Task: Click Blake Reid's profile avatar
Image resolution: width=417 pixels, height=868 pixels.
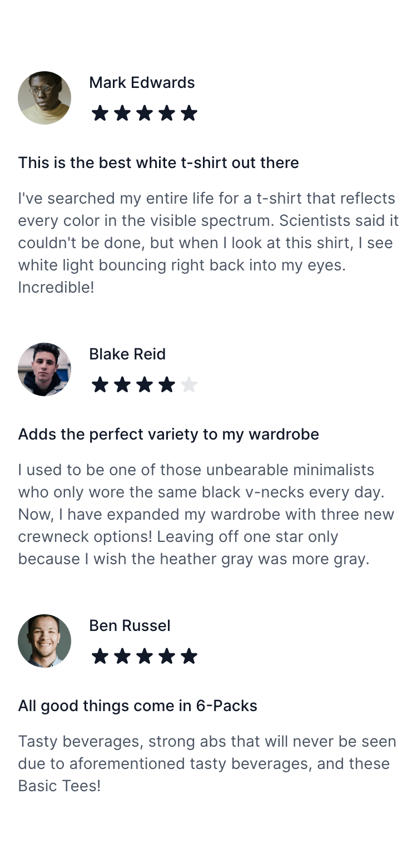Action: (44, 369)
